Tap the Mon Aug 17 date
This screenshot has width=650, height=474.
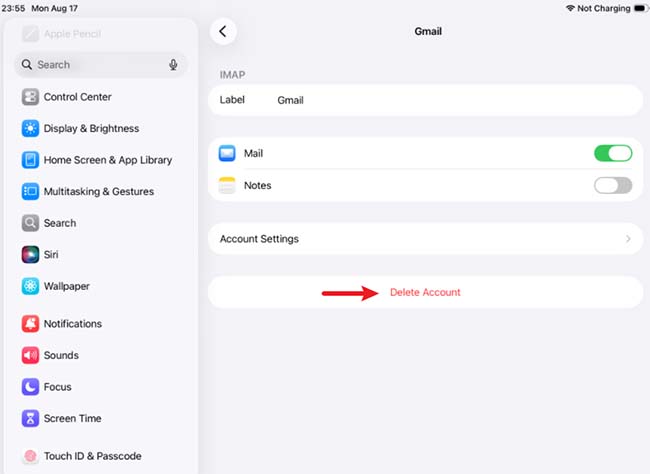click(x=54, y=8)
